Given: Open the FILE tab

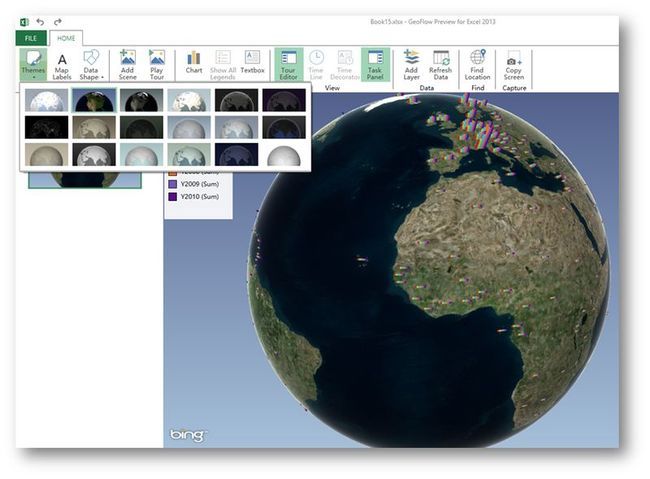Looking at the screenshot, I should click(x=31, y=38).
